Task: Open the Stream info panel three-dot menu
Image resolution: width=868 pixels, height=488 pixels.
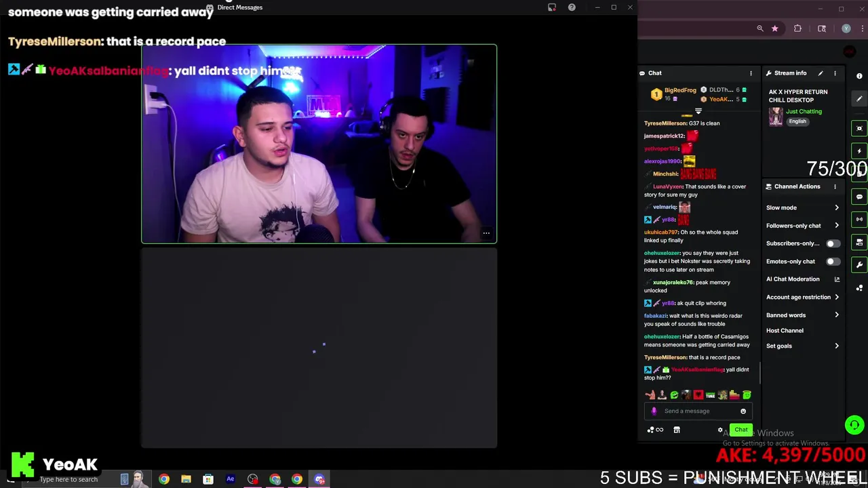Action: click(x=835, y=73)
